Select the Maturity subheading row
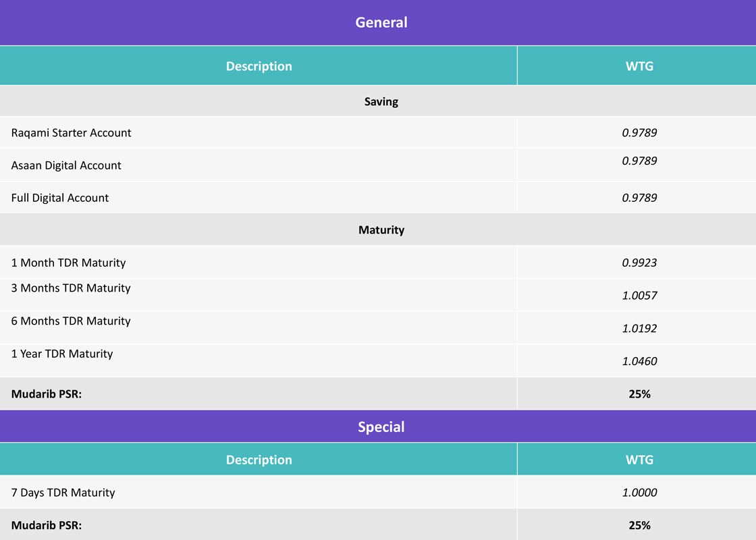The height and width of the screenshot is (540, 756). point(381,230)
